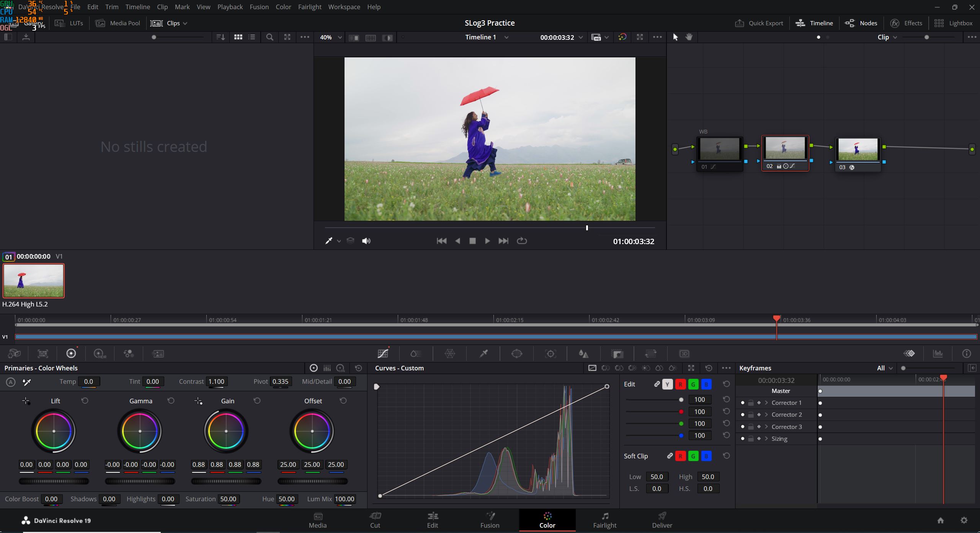Open the Sizing palette
Screen dimensions: 980x533
[x=651, y=354]
